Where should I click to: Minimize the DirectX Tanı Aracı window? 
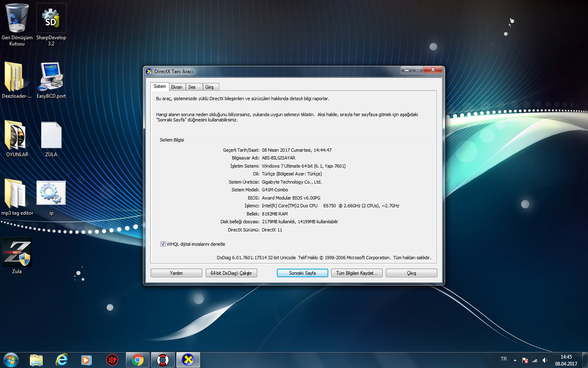(406, 70)
